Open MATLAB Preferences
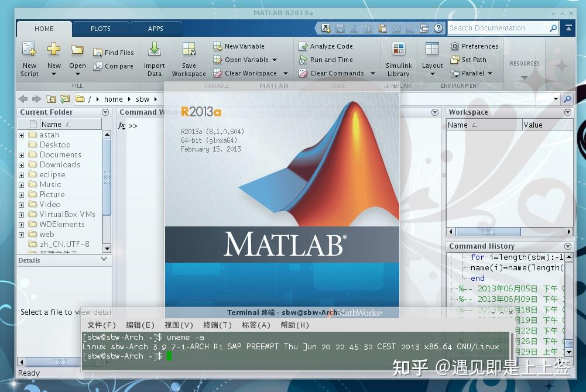This screenshot has height=392, width=586. 475,46
